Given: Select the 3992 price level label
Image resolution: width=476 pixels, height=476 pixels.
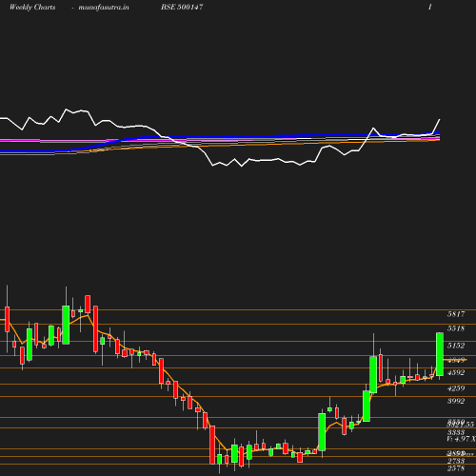Looking at the screenshot, I should pyautogui.click(x=456, y=401).
